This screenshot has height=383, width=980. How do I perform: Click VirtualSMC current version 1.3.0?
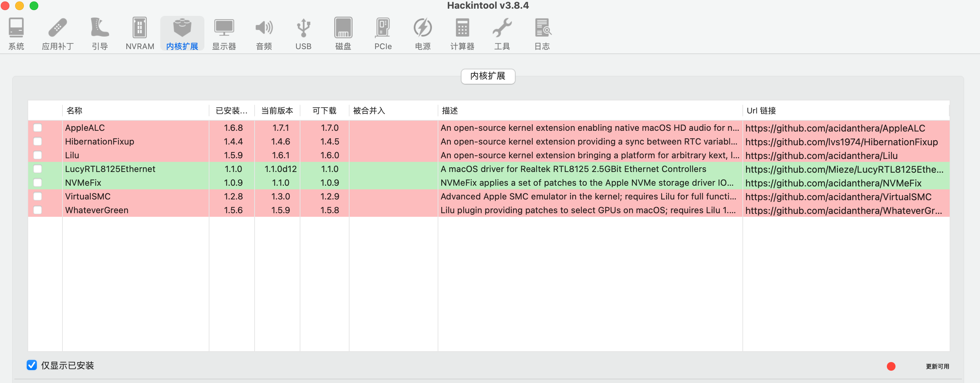coord(280,196)
